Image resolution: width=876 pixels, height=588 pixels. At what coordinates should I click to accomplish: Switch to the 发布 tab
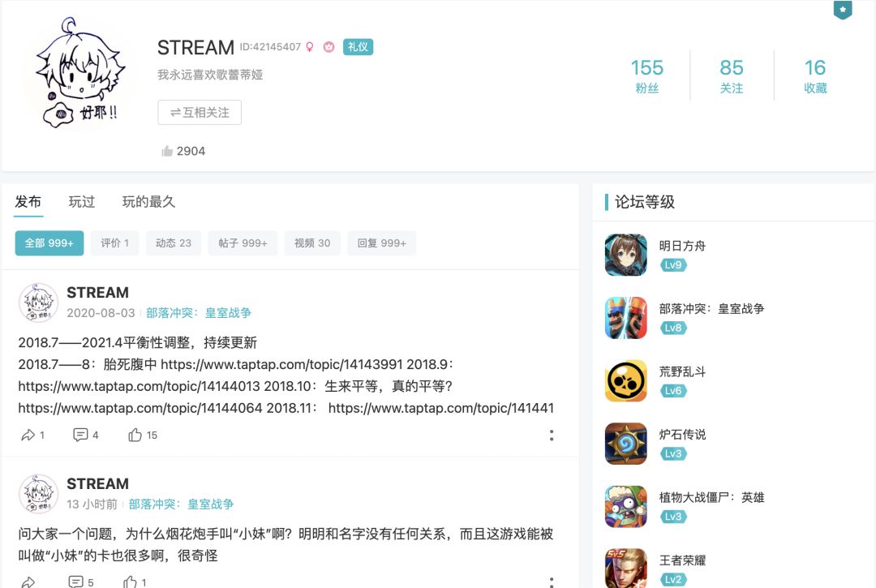[28, 202]
